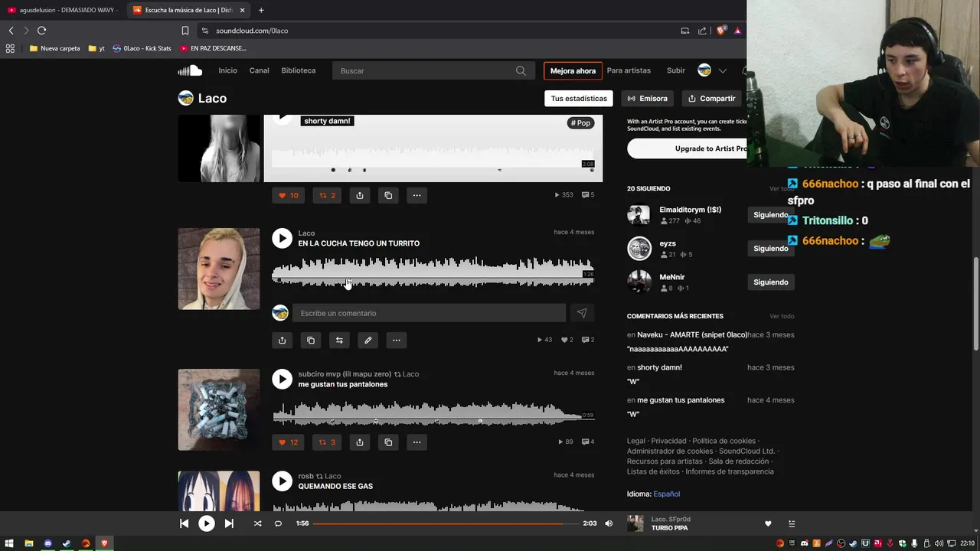
Task: Click Subir upload link
Action: tap(676, 70)
